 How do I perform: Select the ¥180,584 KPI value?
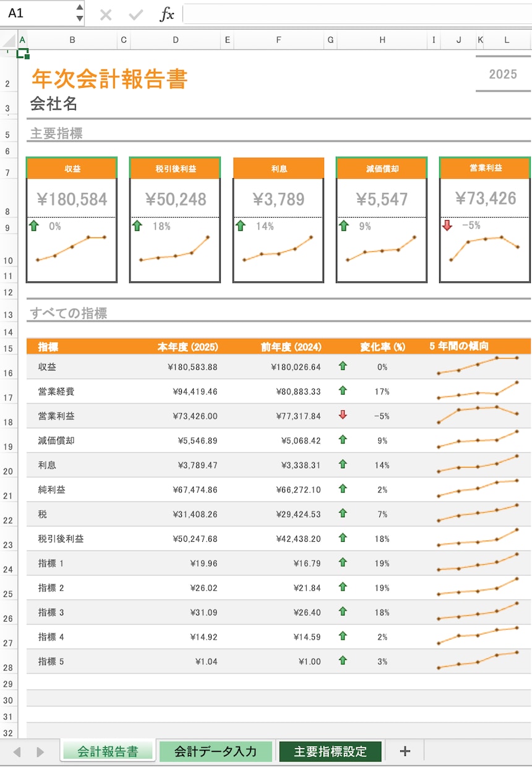point(72,199)
